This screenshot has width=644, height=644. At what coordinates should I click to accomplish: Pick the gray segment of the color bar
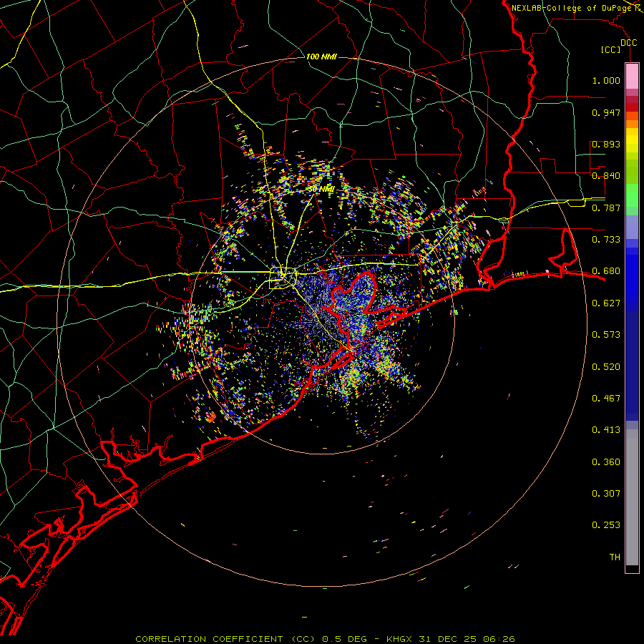tap(632, 497)
